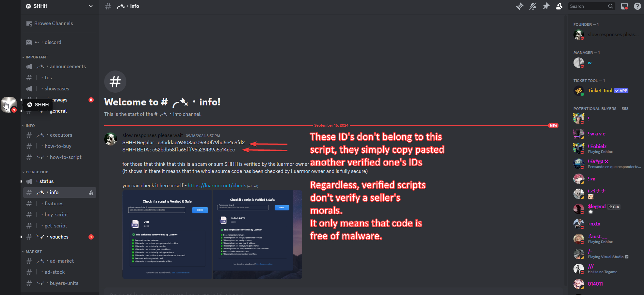Image resolution: width=644 pixels, height=295 pixels.
Task: Open the how-to-script channel
Action: tap(59, 157)
